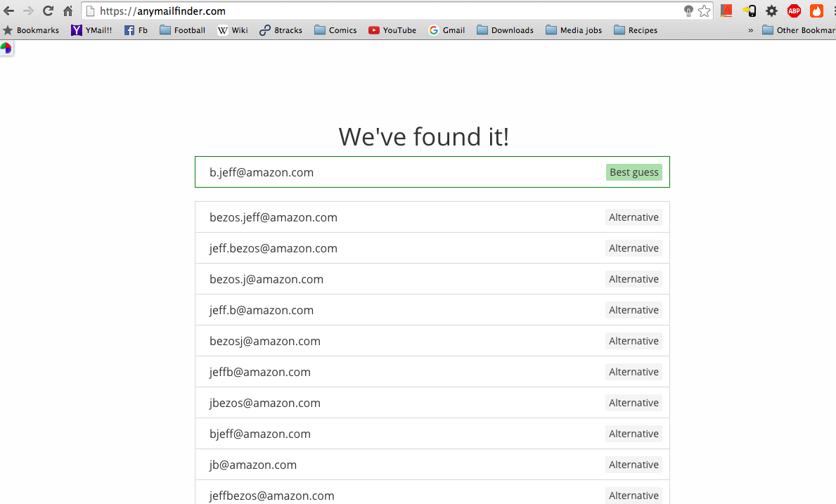Click the colorful pie icon below bookmarks bar

6,49
